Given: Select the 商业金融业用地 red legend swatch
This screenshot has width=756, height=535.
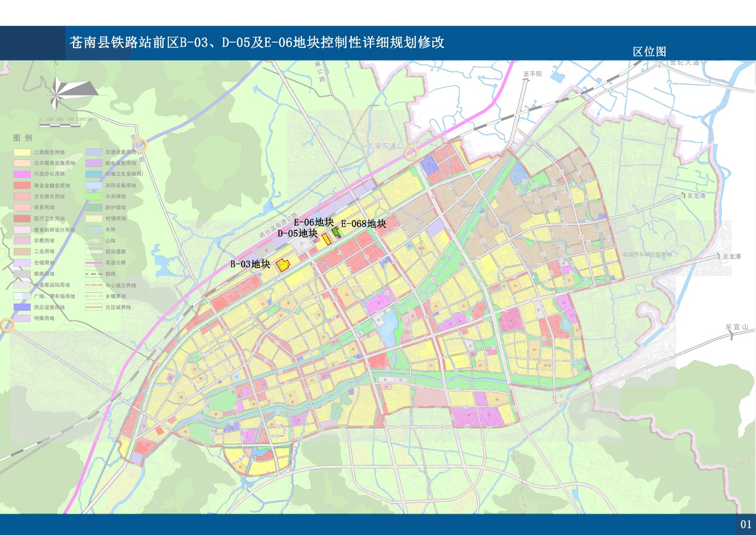Looking at the screenshot, I should [x=22, y=185].
